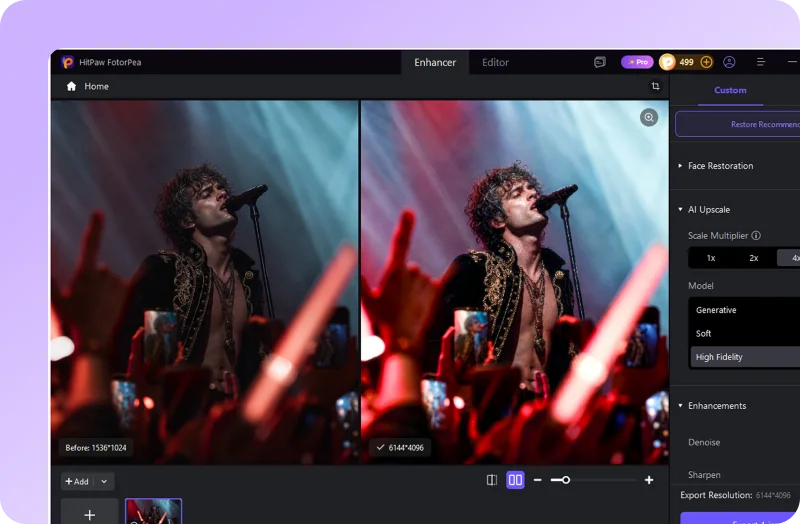Screen dimensions: 800x524
Task: Click the Before: 1536*1024 label
Action: (96, 448)
